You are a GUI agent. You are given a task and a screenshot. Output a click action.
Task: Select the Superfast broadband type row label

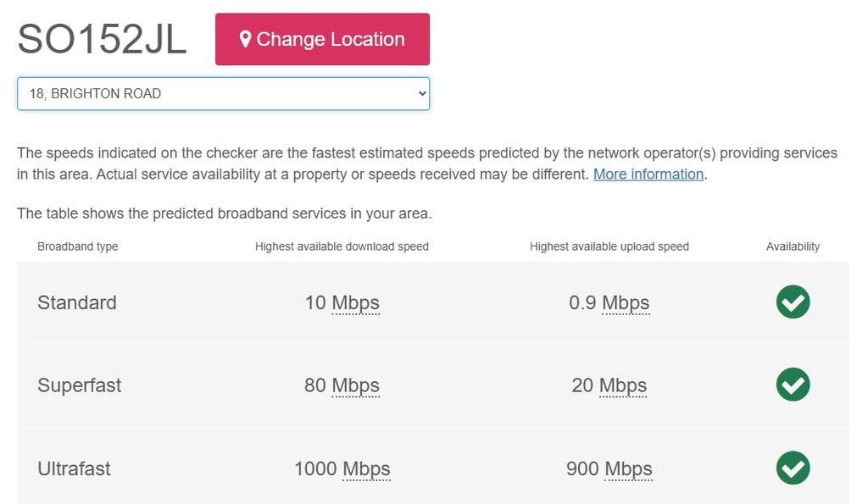[80, 385]
